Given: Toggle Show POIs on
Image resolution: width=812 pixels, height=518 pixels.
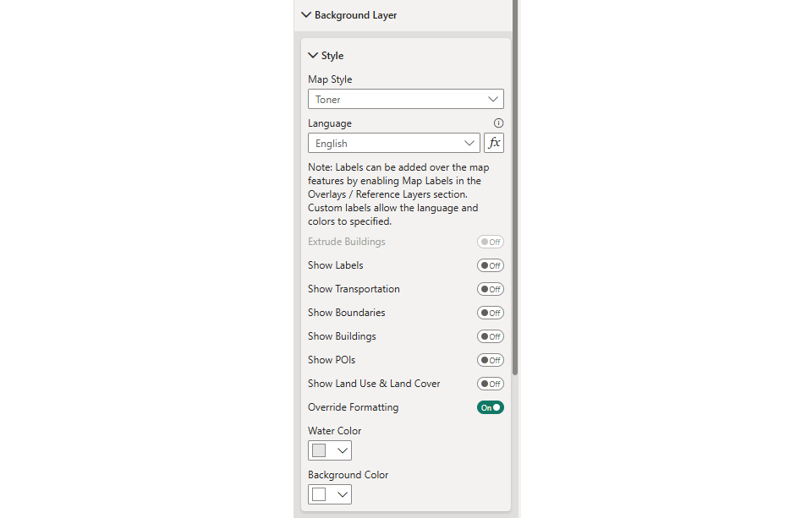Looking at the screenshot, I should (490, 360).
